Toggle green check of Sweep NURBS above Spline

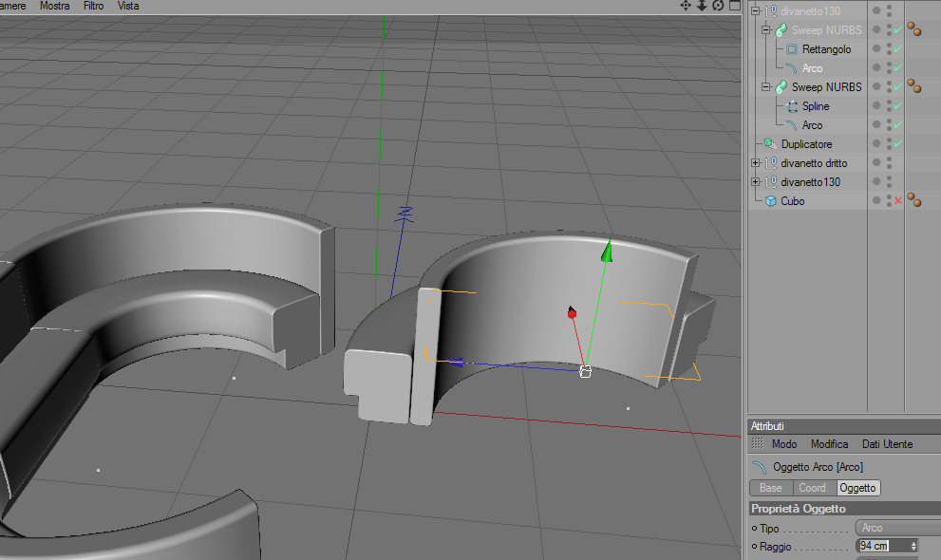click(x=897, y=86)
